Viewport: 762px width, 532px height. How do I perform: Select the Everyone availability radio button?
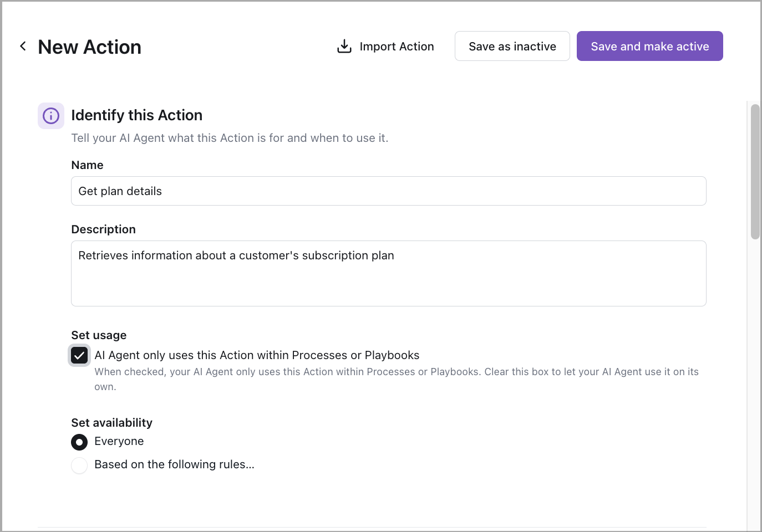[79, 442]
